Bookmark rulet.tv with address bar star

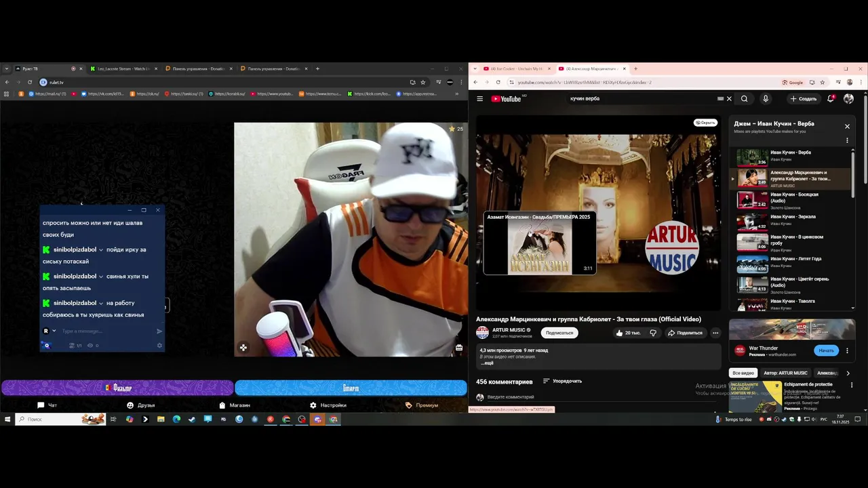[x=423, y=82]
